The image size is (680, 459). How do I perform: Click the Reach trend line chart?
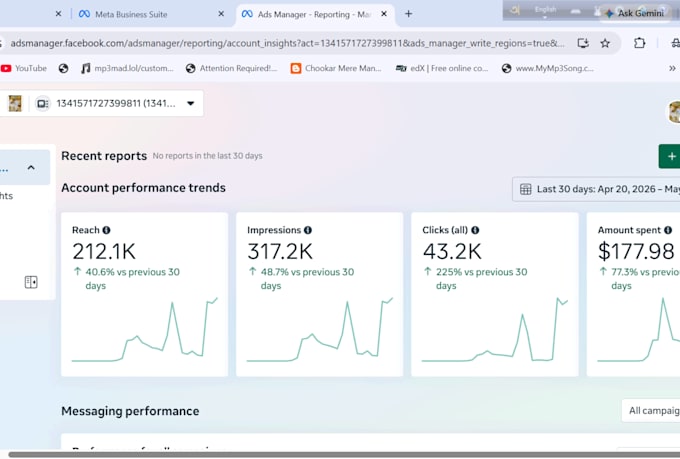pos(144,330)
